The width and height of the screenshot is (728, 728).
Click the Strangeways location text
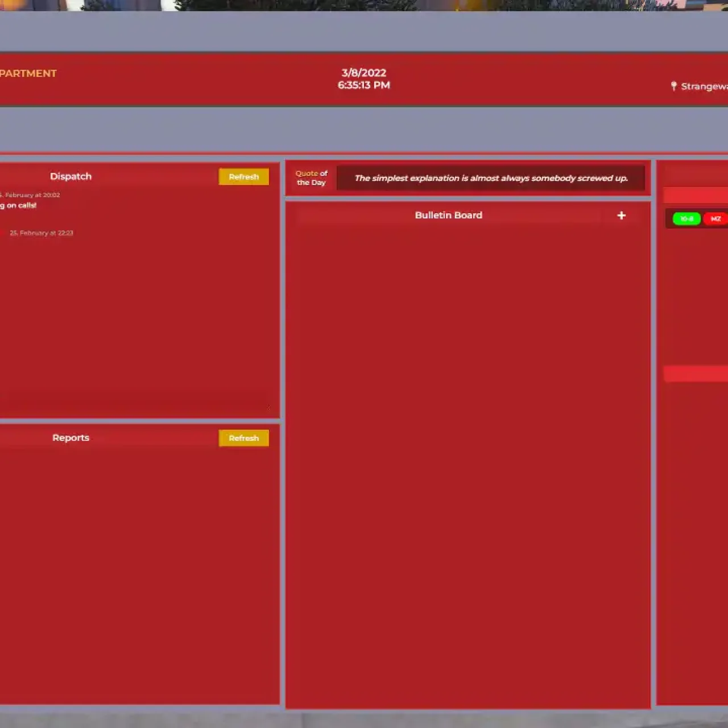[x=705, y=86]
